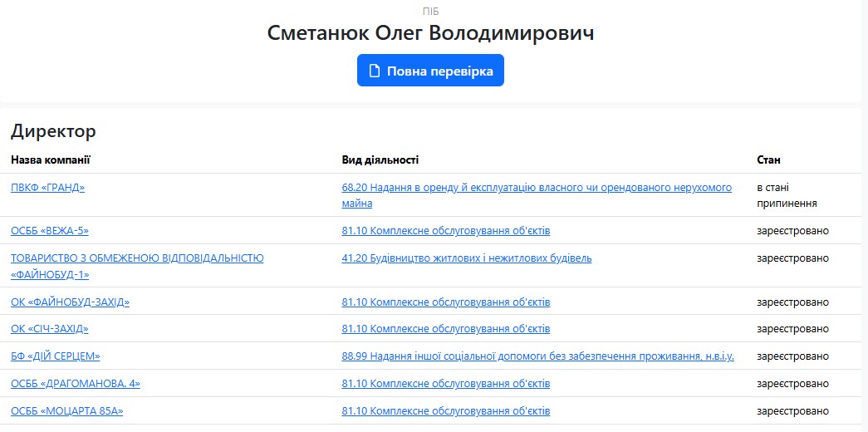
Task: Open the «ФАЙНОБУД-1» limited liability company link
Action: pos(137,266)
